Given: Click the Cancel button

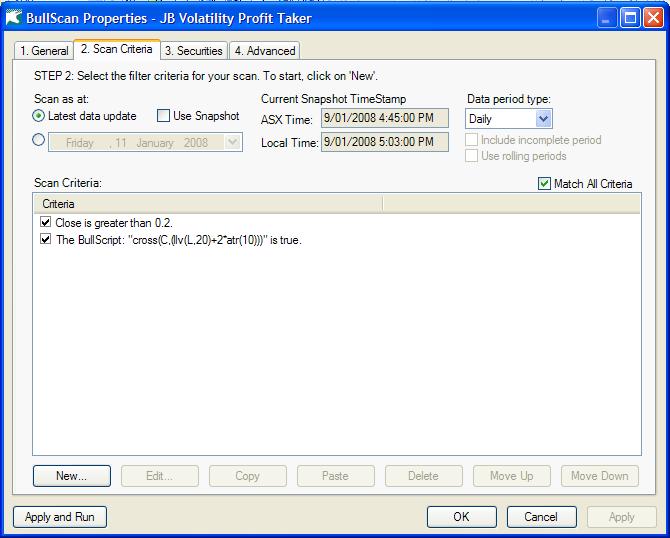Looking at the screenshot, I should tap(541, 517).
